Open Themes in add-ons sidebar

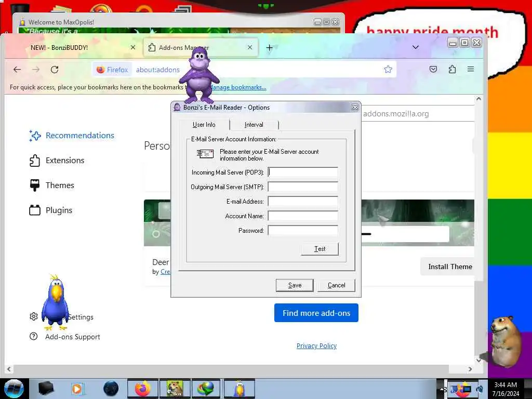pyautogui.click(x=52, y=185)
